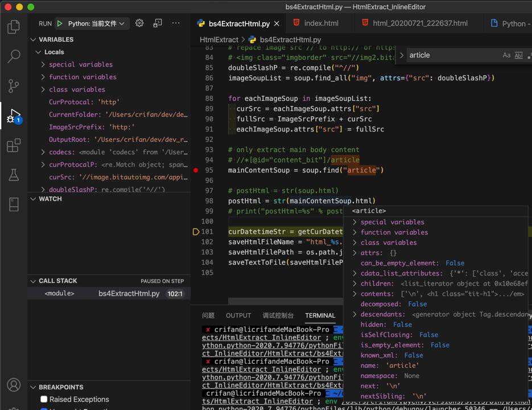Open the Source Control view
532x410 pixels.
tap(14, 86)
